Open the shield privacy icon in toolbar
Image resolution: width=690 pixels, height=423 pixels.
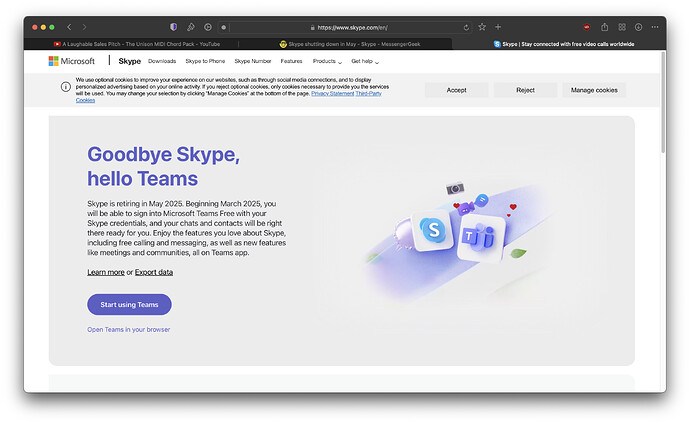173,27
